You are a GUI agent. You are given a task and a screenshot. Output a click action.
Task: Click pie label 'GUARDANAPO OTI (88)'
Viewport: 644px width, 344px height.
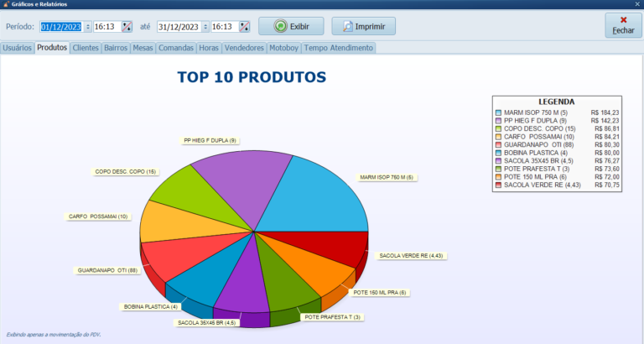(107, 270)
